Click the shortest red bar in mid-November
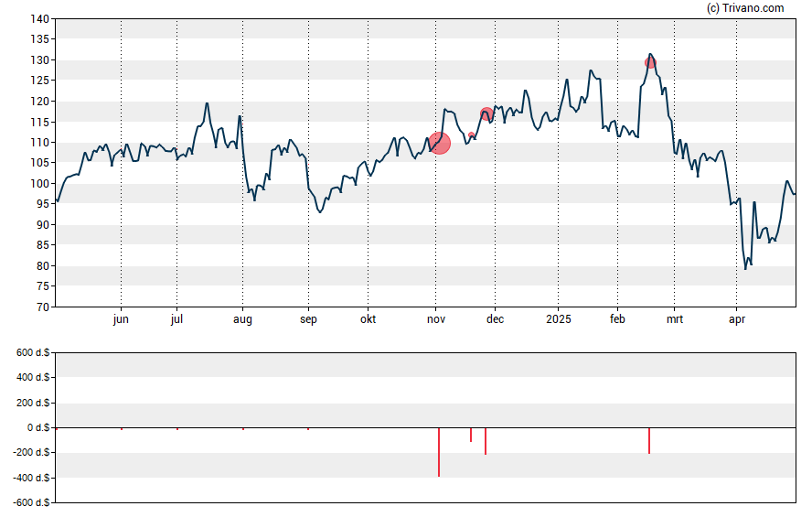The image size is (812, 517). pyautogui.click(x=471, y=435)
